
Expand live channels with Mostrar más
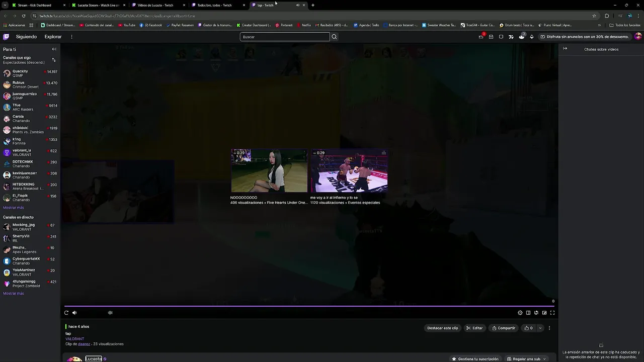tap(14, 294)
